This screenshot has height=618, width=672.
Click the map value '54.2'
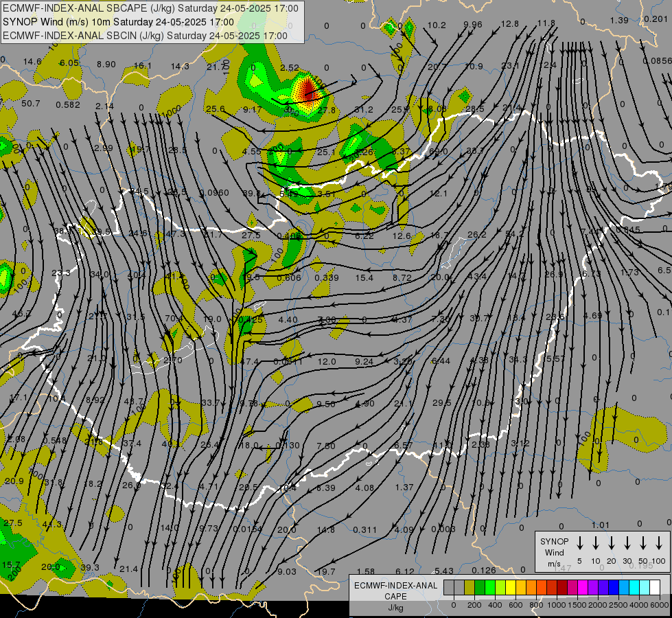point(515,233)
